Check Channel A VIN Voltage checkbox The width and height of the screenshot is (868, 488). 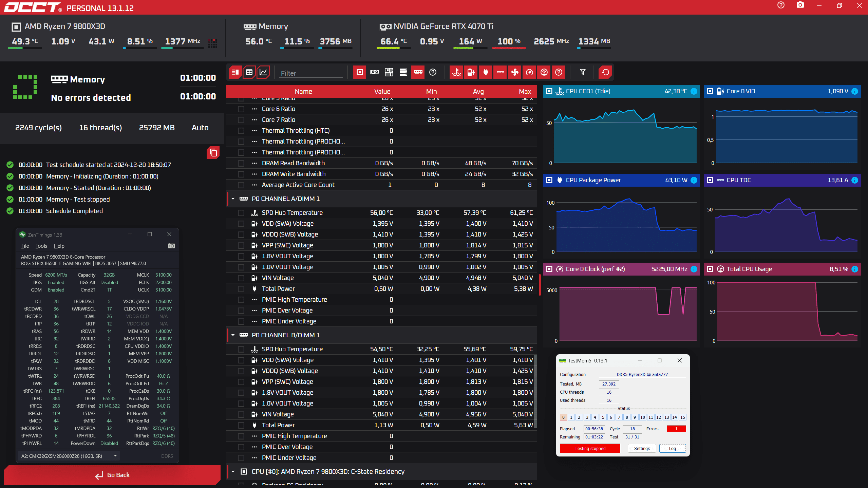click(x=241, y=278)
